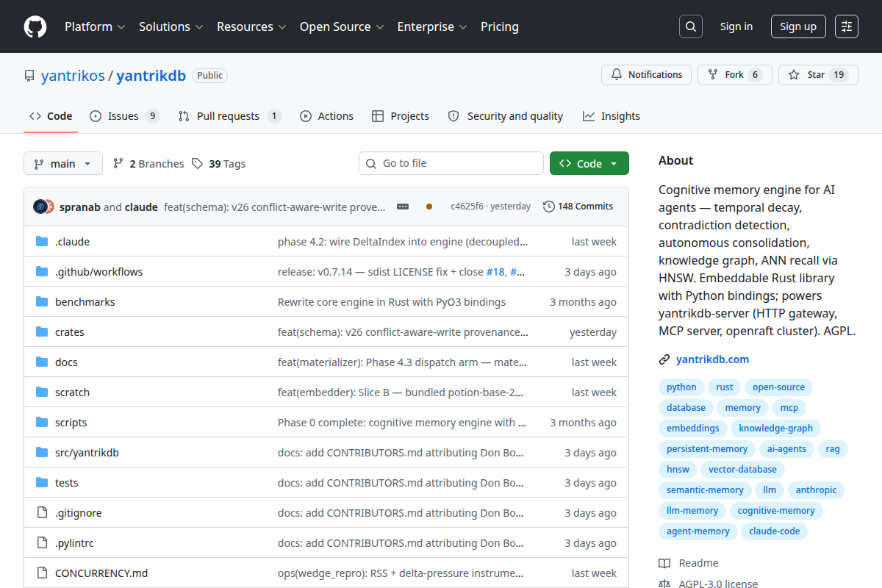The height and width of the screenshot is (588, 882).
Task: Click the Pull requests tab icon
Action: click(184, 116)
